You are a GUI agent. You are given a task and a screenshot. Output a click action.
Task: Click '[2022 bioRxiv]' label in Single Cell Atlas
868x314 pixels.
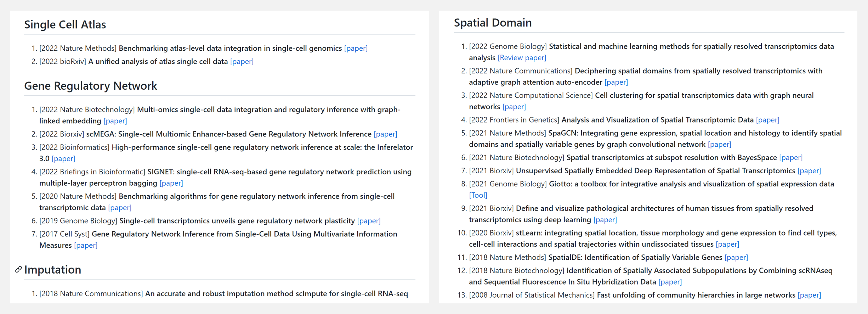tap(63, 62)
